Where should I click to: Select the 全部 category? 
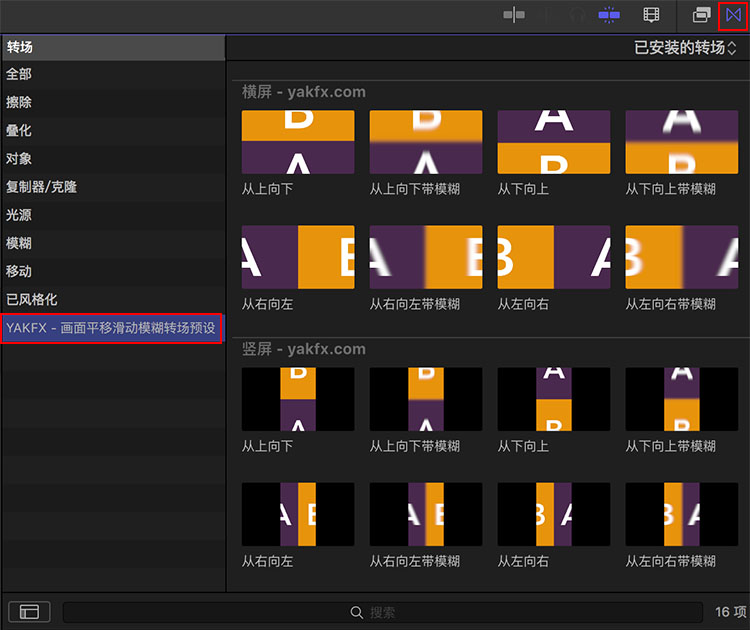[113, 74]
